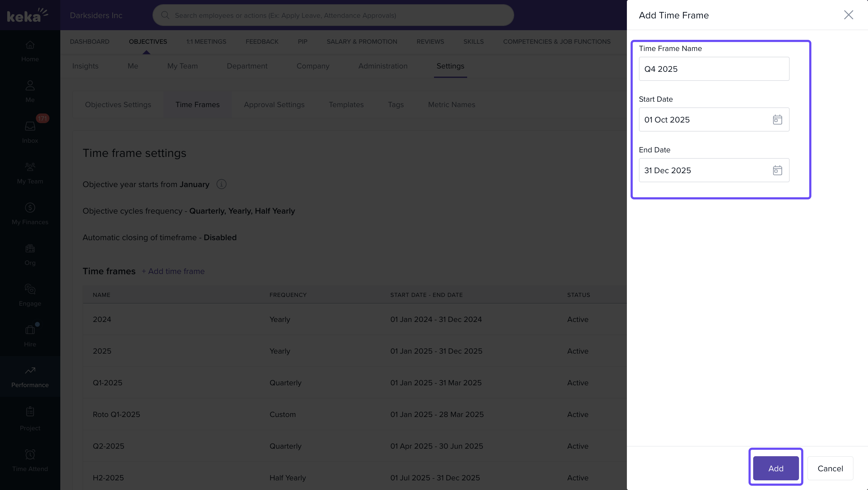Open the Engage sidebar icon

click(30, 295)
